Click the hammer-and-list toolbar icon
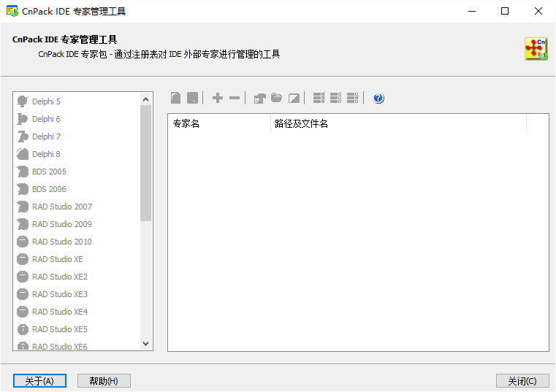Viewport: 556px width, 392px height. click(259, 98)
